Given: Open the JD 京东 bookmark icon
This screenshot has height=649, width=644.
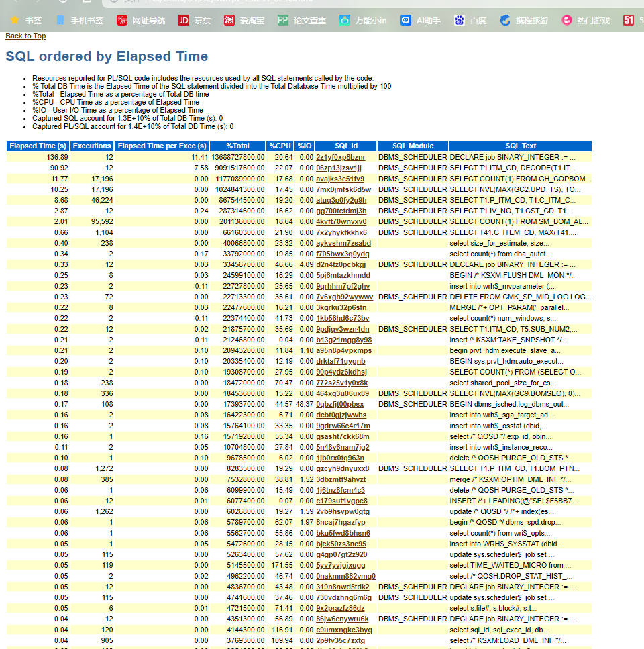Looking at the screenshot, I should (x=184, y=20).
